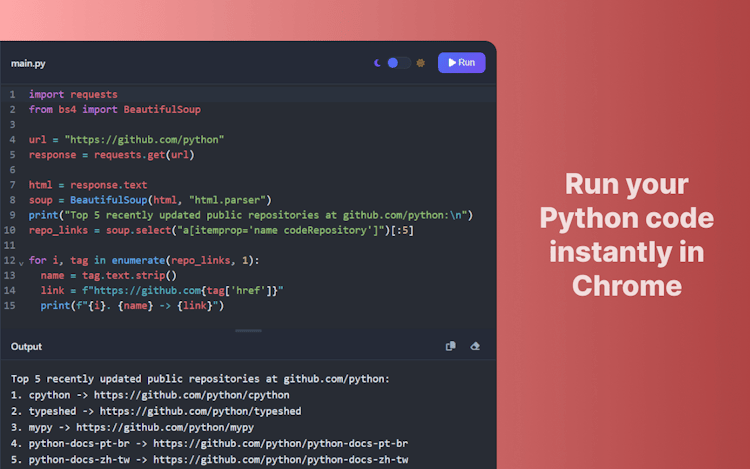The image size is (750, 469).
Task: Click the print("Top 5 recently updated...") line
Action: click(251, 215)
